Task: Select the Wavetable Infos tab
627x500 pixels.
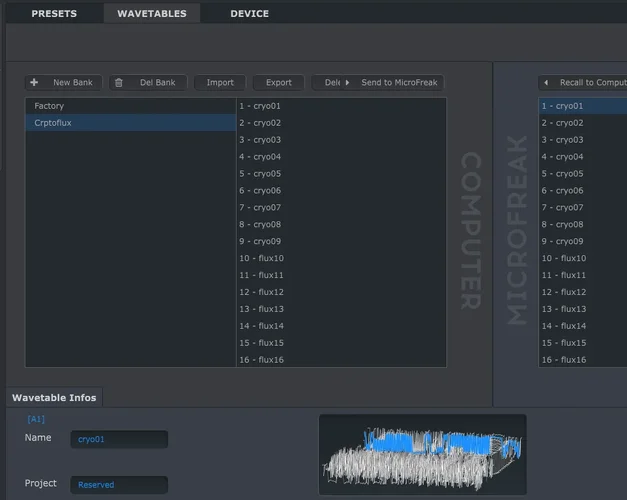Action: (x=54, y=398)
